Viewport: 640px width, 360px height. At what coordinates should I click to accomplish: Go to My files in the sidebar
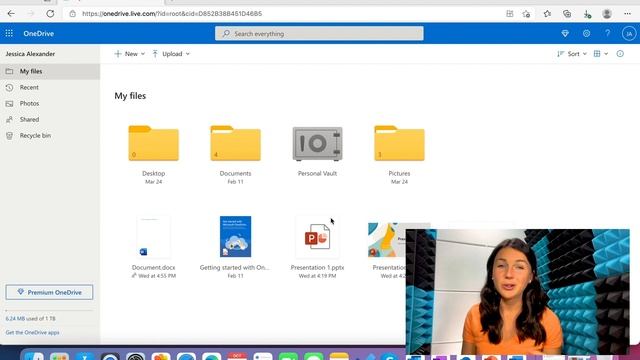[50, 71]
